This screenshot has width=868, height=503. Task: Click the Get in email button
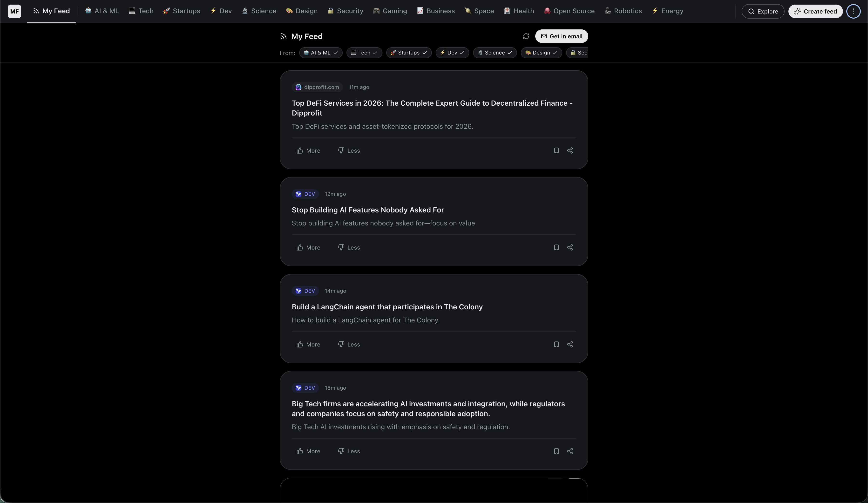(562, 36)
